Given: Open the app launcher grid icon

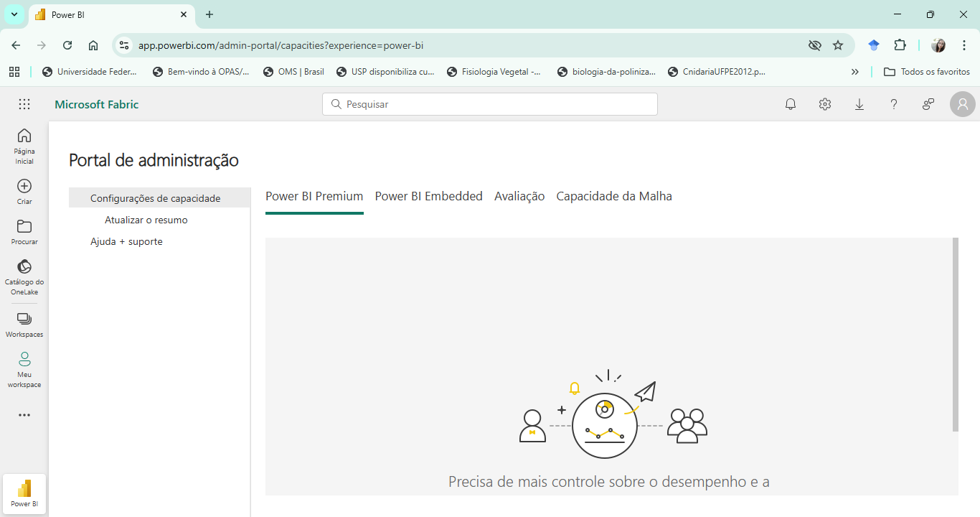Looking at the screenshot, I should point(24,104).
